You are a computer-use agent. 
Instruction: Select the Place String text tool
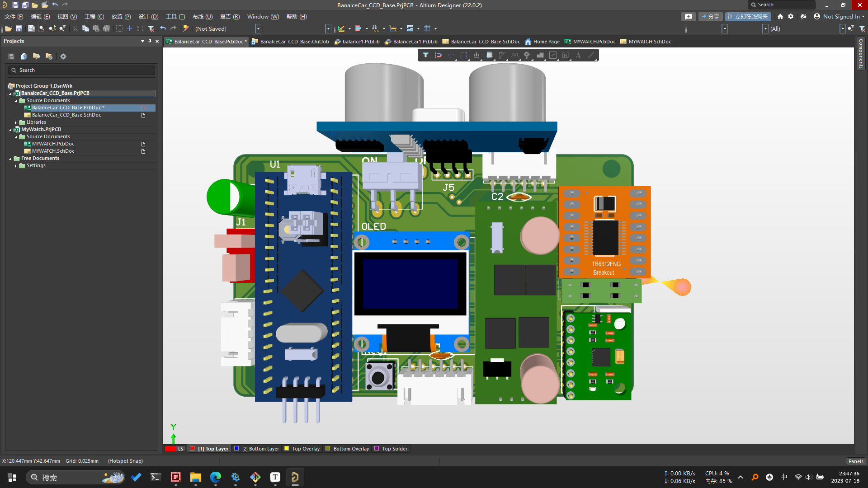coord(578,55)
